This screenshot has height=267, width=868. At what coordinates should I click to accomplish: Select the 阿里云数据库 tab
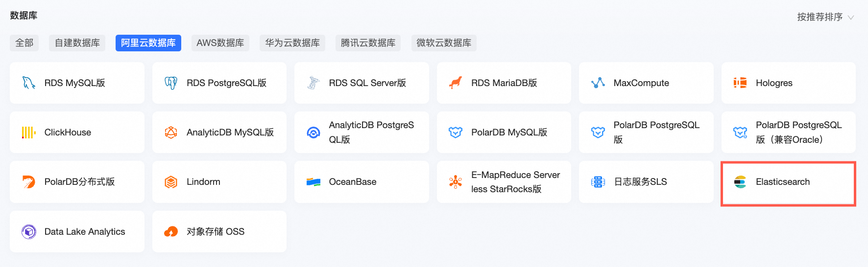pos(148,43)
